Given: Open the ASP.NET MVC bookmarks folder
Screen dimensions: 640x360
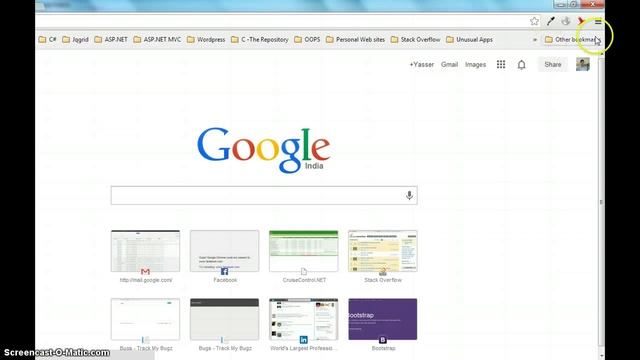Looking at the screenshot, I should click(x=158, y=40).
